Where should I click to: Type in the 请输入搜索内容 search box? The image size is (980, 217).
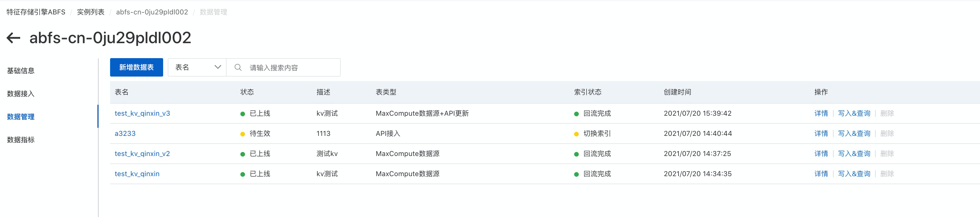(291, 68)
